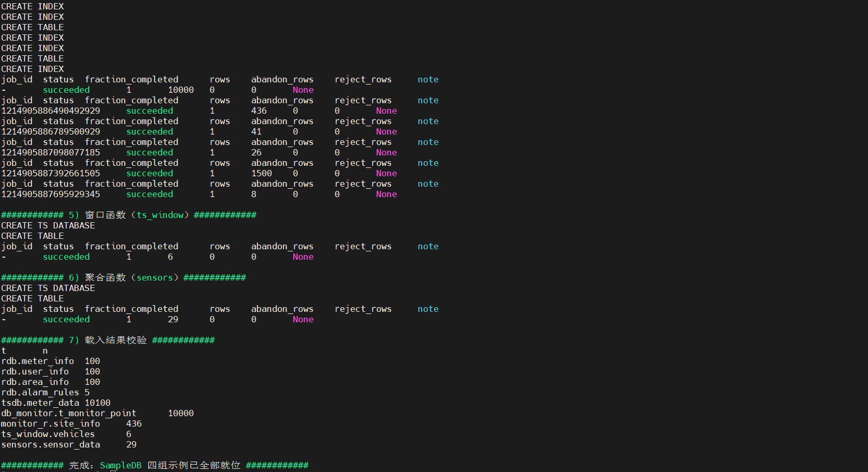
Task: Click the rdb.area_info row
Action: 51,382
